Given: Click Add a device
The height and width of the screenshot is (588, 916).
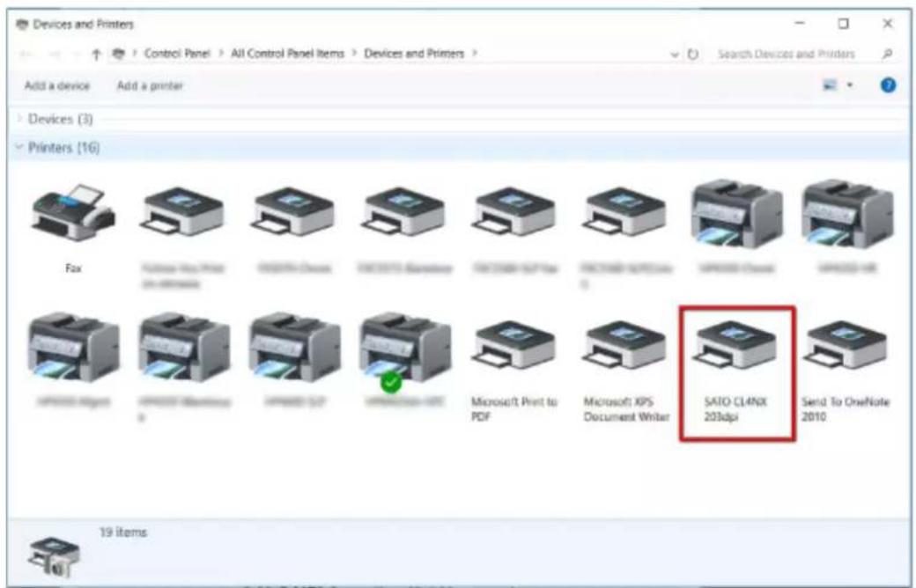Looking at the screenshot, I should coord(57,86).
